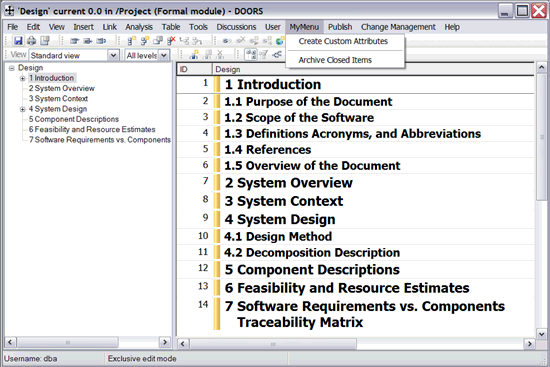Click the tree pane scroll right arrow
550x367 pixels.
tap(165, 342)
